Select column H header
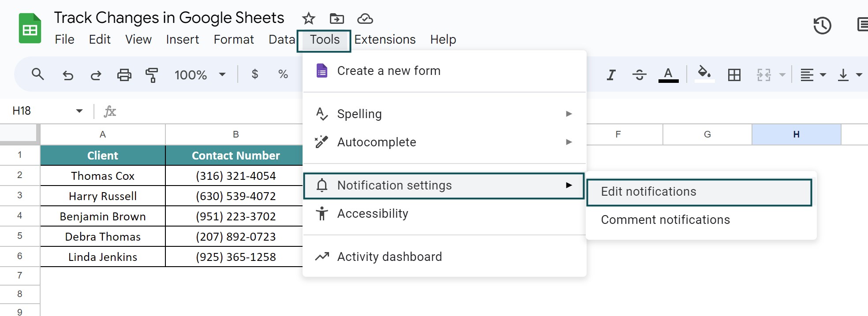This screenshot has width=868, height=316. click(797, 134)
